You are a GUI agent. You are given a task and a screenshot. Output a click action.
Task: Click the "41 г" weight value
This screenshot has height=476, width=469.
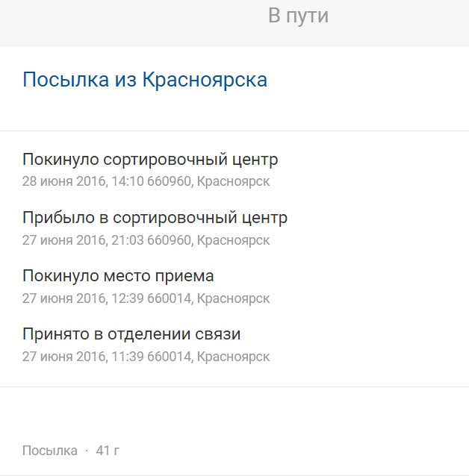pos(108,451)
